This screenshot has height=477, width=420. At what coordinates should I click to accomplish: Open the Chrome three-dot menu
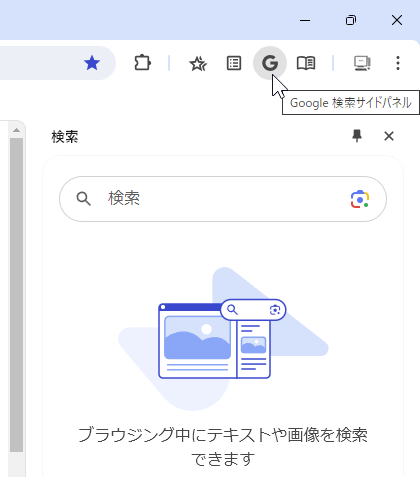click(398, 63)
